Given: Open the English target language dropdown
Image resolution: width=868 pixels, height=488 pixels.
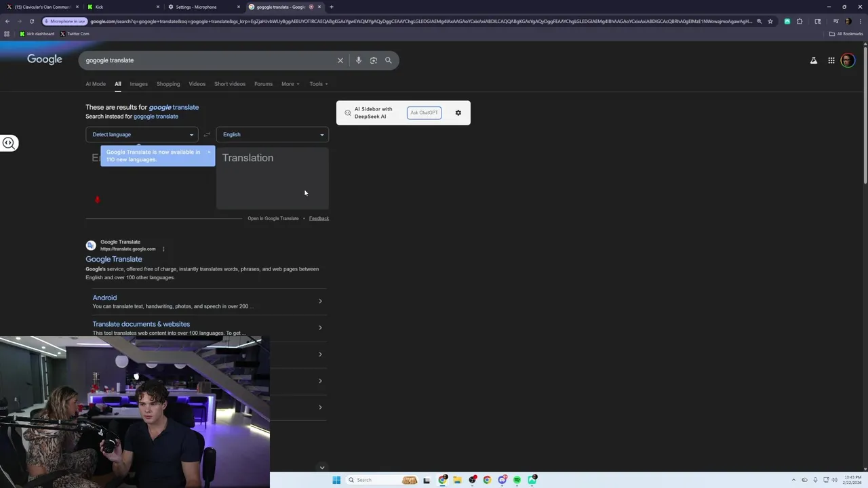Looking at the screenshot, I should tap(273, 134).
